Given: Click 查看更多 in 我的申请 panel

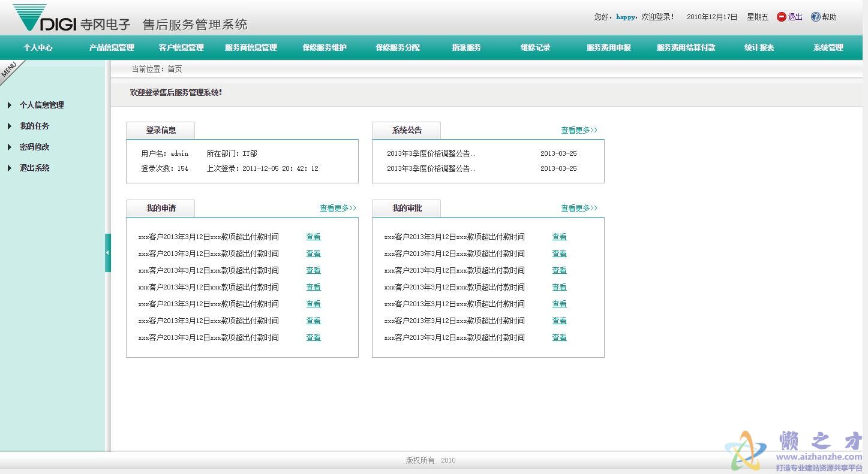Looking at the screenshot, I should pos(338,208).
